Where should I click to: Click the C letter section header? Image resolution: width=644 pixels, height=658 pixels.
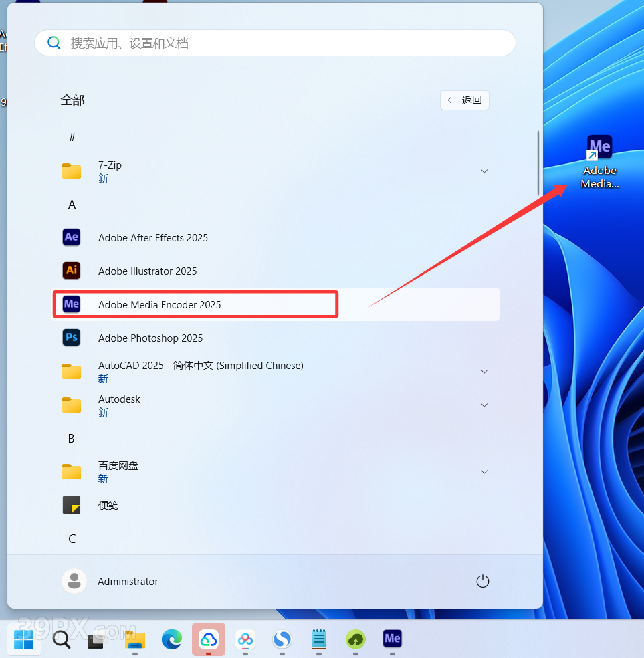click(72, 539)
